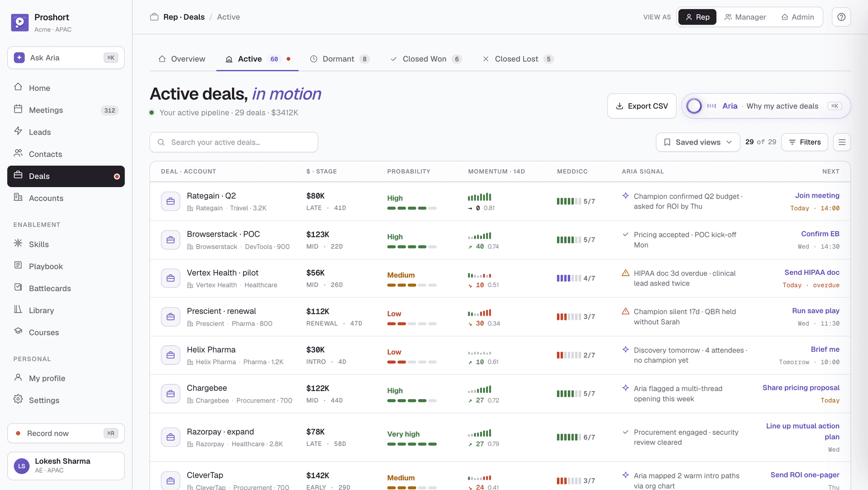Open Battlecards in the sidebar
The height and width of the screenshot is (490, 868).
click(x=66, y=288)
